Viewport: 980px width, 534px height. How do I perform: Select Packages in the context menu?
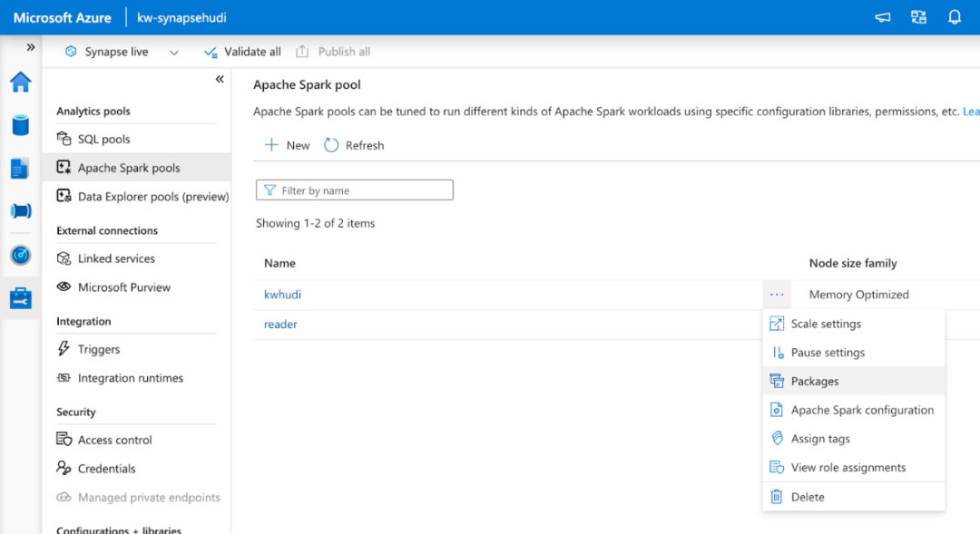click(x=853, y=381)
